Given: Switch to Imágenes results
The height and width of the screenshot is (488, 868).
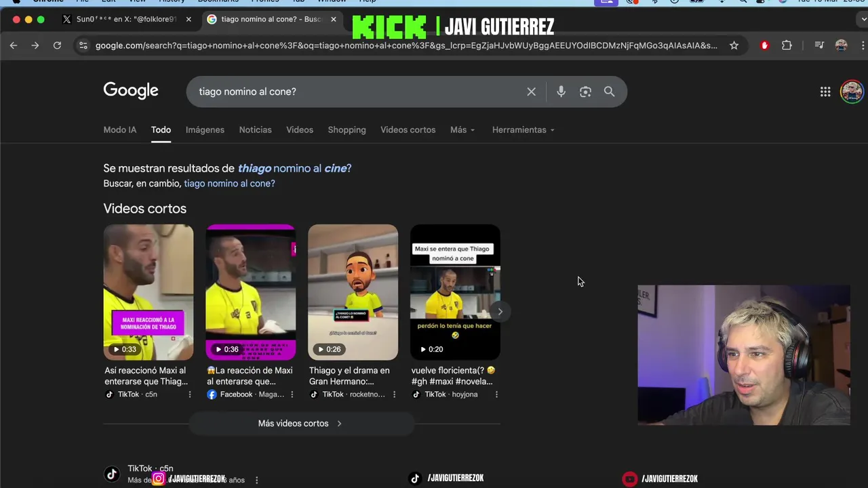Looking at the screenshot, I should [205, 129].
